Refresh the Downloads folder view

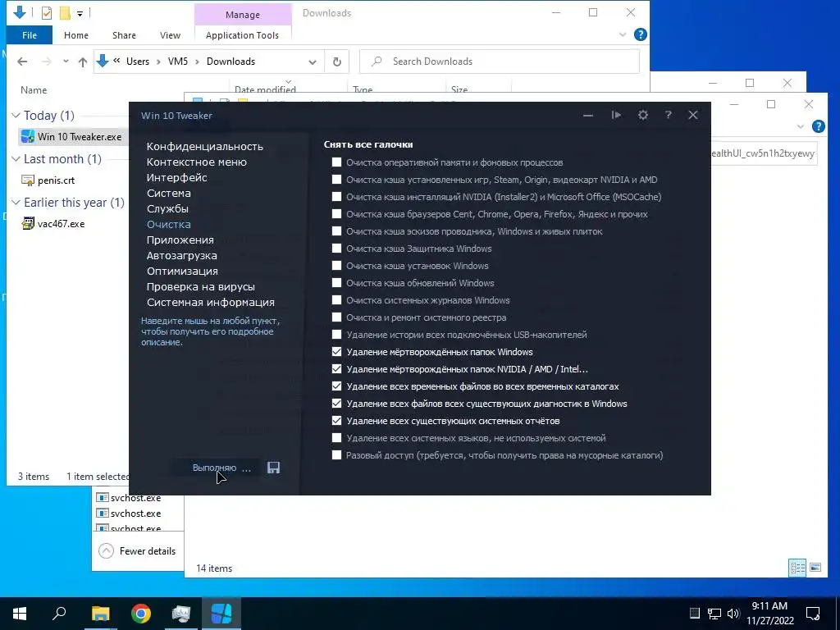coord(337,62)
